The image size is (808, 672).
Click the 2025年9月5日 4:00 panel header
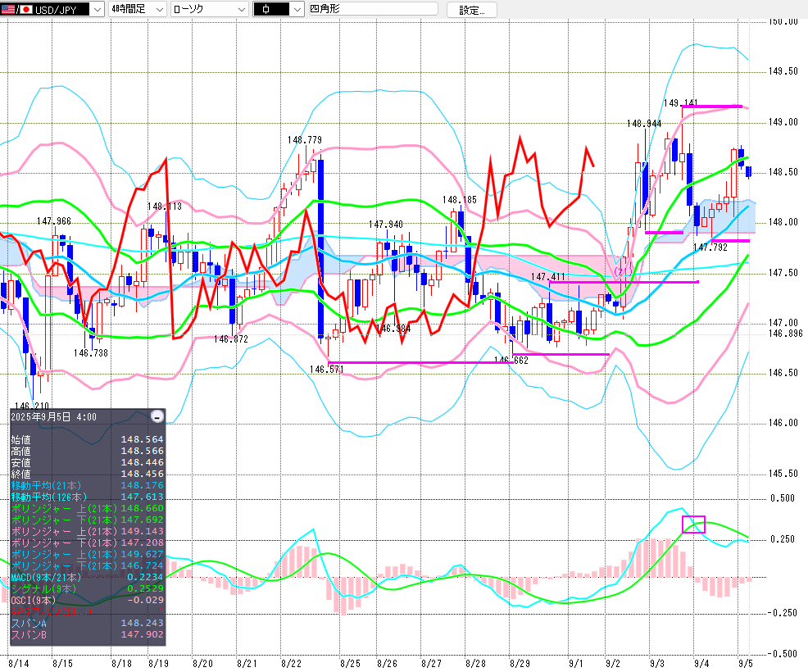(53, 416)
